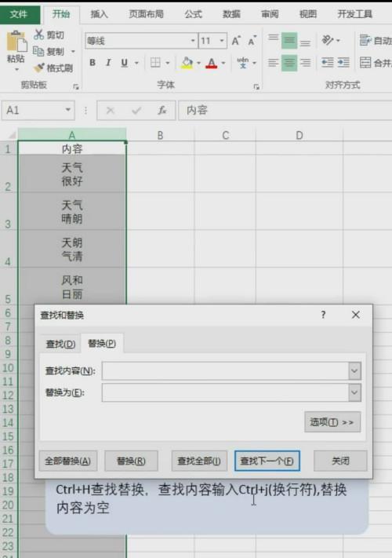Expand the Name Box dropdown

pyautogui.click(x=68, y=110)
